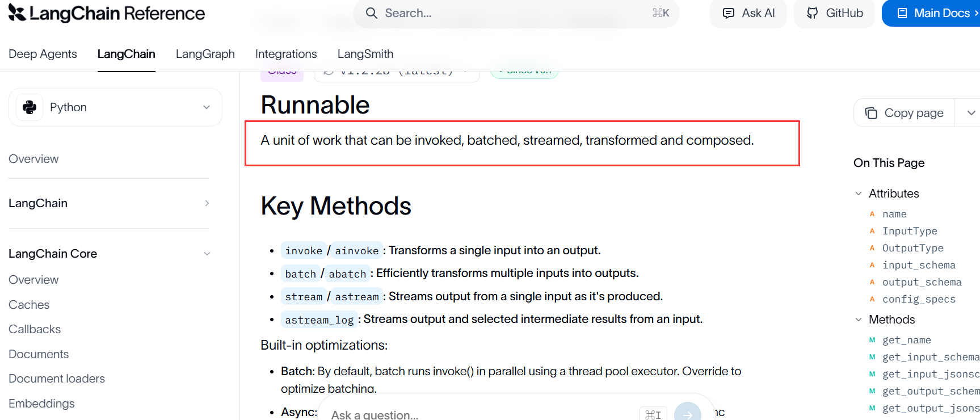This screenshot has height=420, width=980.
Task: Jump to the get_name method
Action: pyautogui.click(x=906, y=340)
